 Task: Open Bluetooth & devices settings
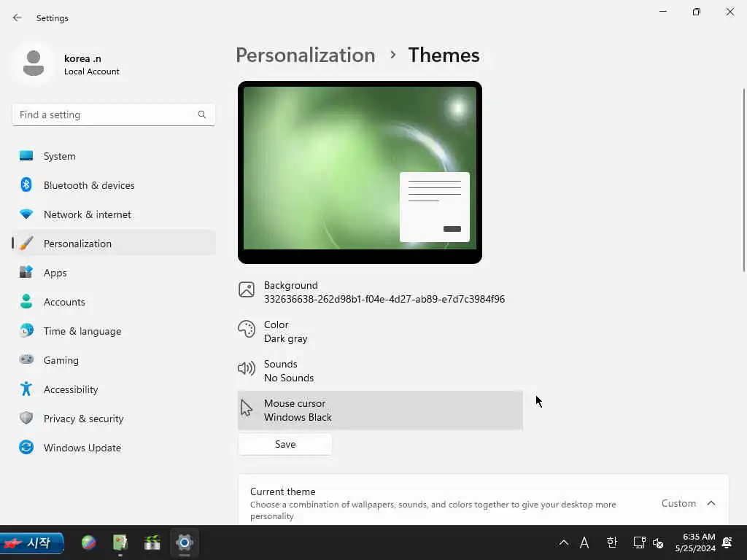coord(113,185)
